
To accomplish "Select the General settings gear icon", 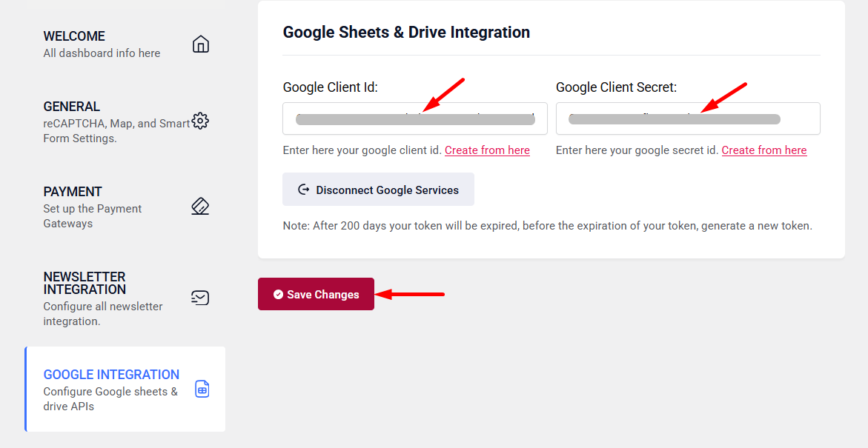I will [x=200, y=121].
